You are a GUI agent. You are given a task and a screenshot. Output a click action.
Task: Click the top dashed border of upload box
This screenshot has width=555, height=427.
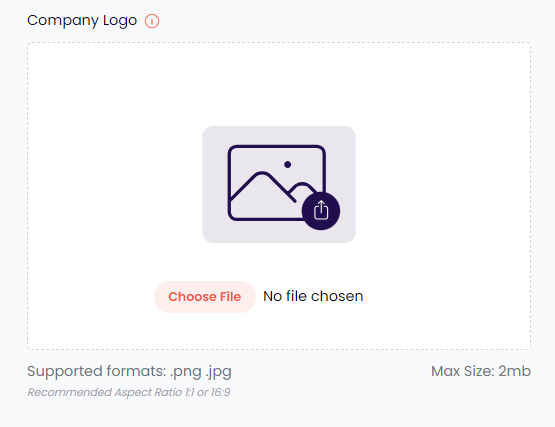(279, 42)
